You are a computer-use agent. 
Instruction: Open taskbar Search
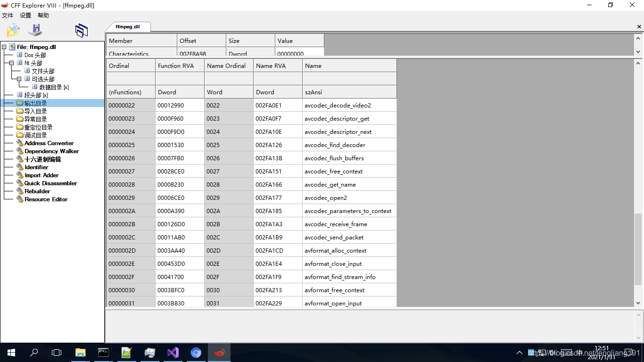pos(34,353)
